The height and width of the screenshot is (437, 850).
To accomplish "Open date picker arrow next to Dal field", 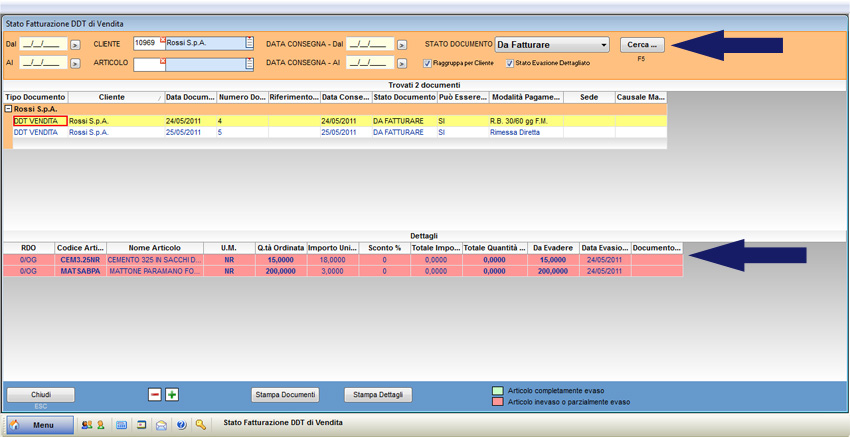I will click(75, 45).
